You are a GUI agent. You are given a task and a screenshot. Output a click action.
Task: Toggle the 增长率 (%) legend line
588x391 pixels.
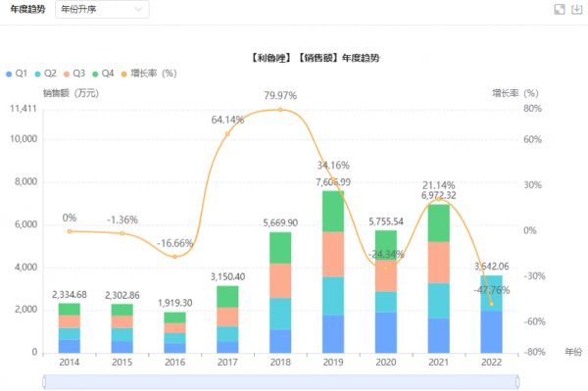point(149,73)
